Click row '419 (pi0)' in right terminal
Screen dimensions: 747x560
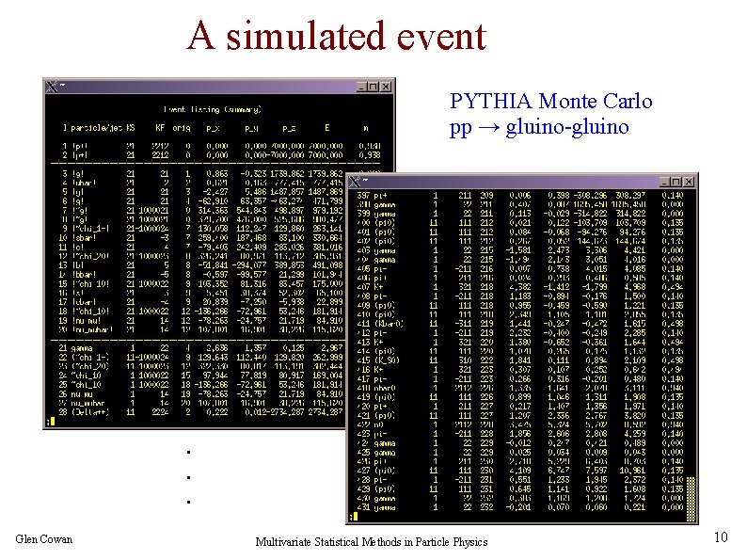(520, 397)
